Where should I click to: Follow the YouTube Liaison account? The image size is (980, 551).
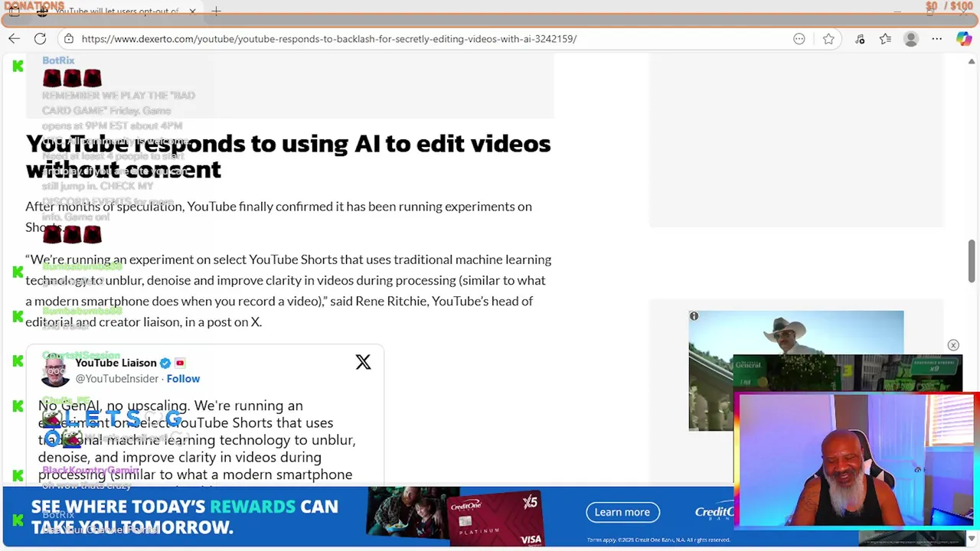183,379
